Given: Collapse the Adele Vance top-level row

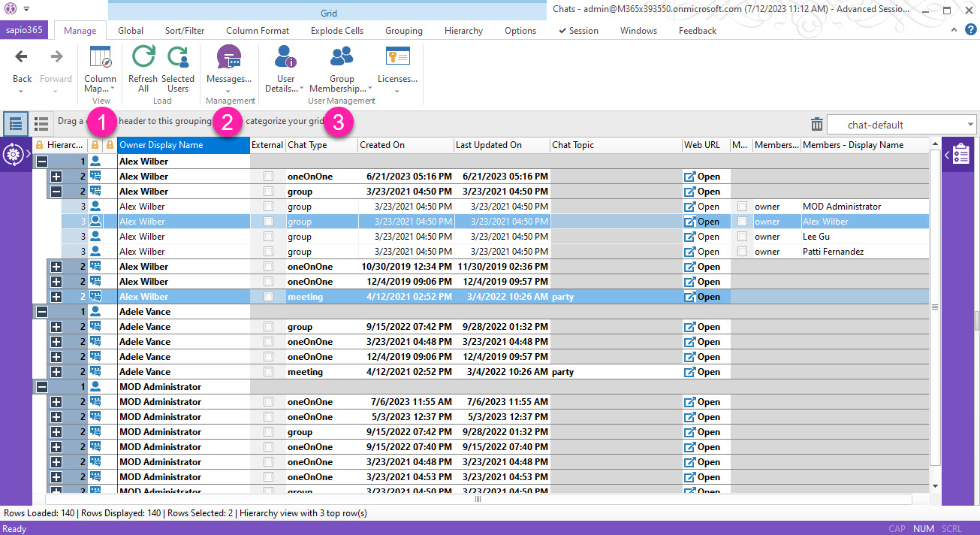Looking at the screenshot, I should [x=42, y=312].
